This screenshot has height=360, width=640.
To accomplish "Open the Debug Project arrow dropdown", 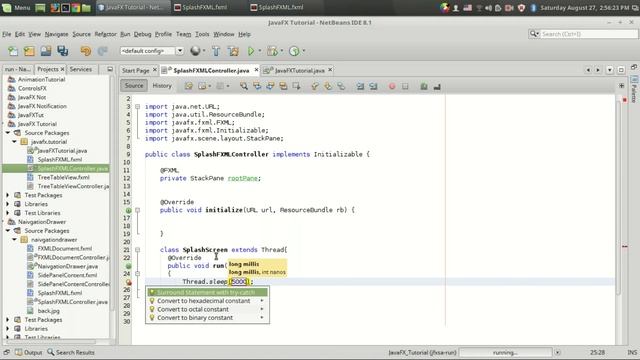I will (x=282, y=51).
